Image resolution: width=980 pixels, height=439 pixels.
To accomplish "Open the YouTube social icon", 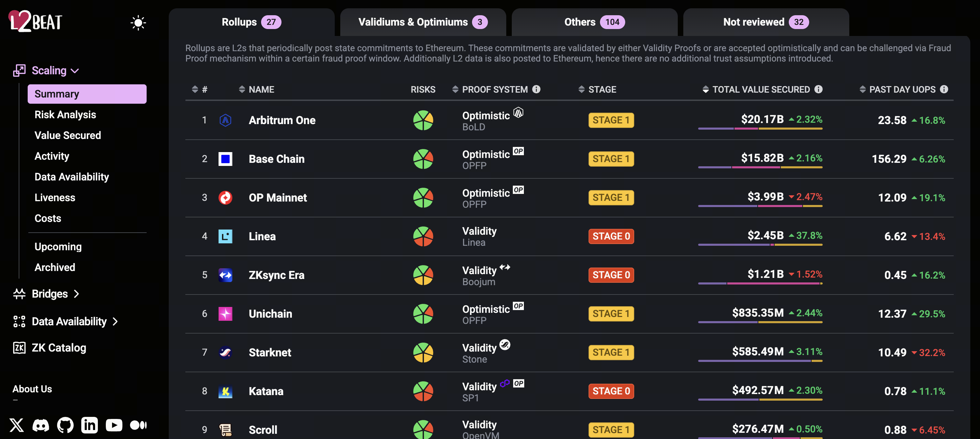I will coord(114,425).
